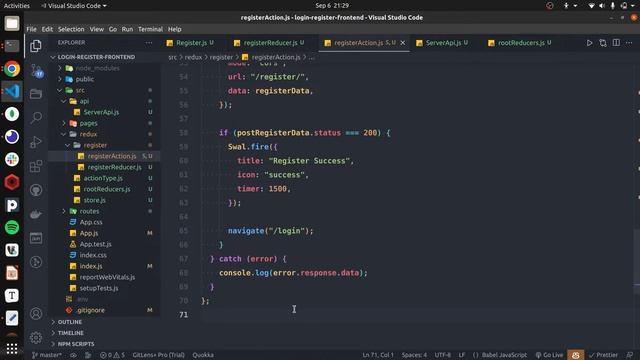Open the Terminal menu
This screenshot has width=640, height=360.
(150, 29)
